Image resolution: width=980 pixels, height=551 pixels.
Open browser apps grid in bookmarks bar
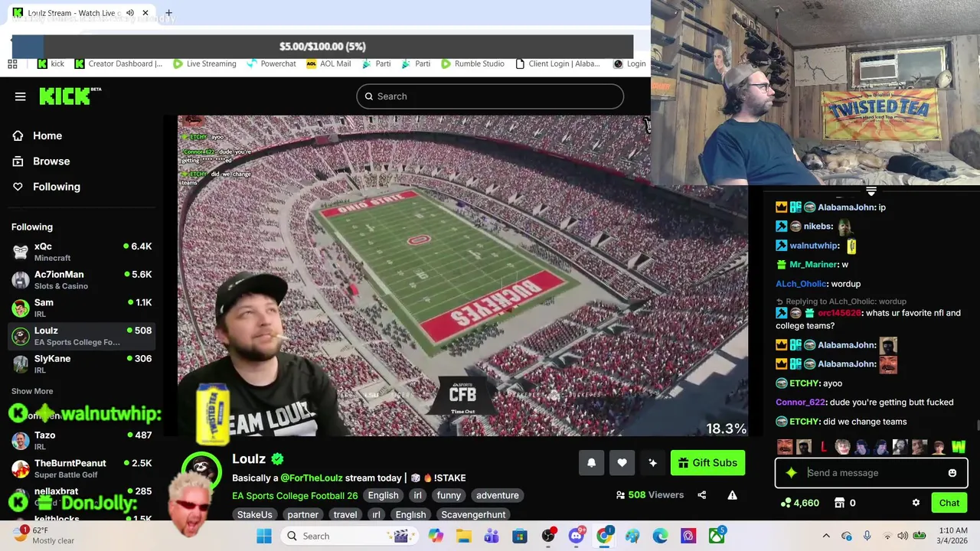coord(12,64)
